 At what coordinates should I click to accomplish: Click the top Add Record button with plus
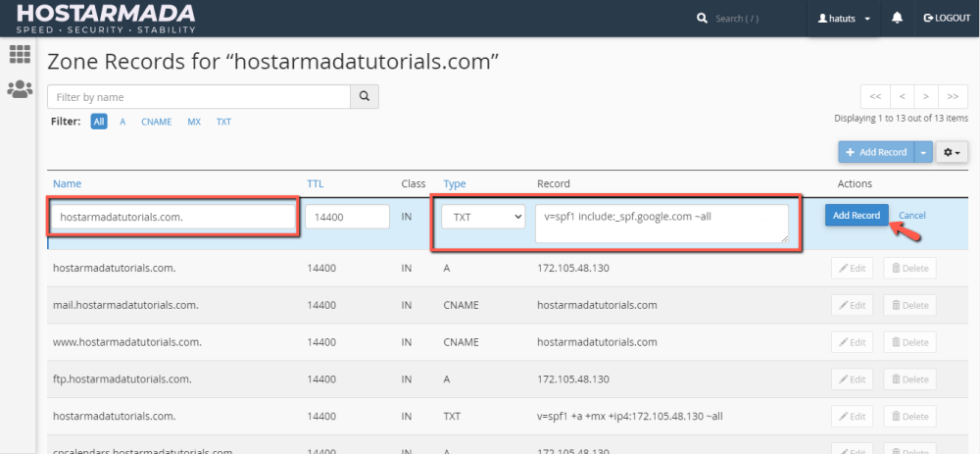[876, 152]
